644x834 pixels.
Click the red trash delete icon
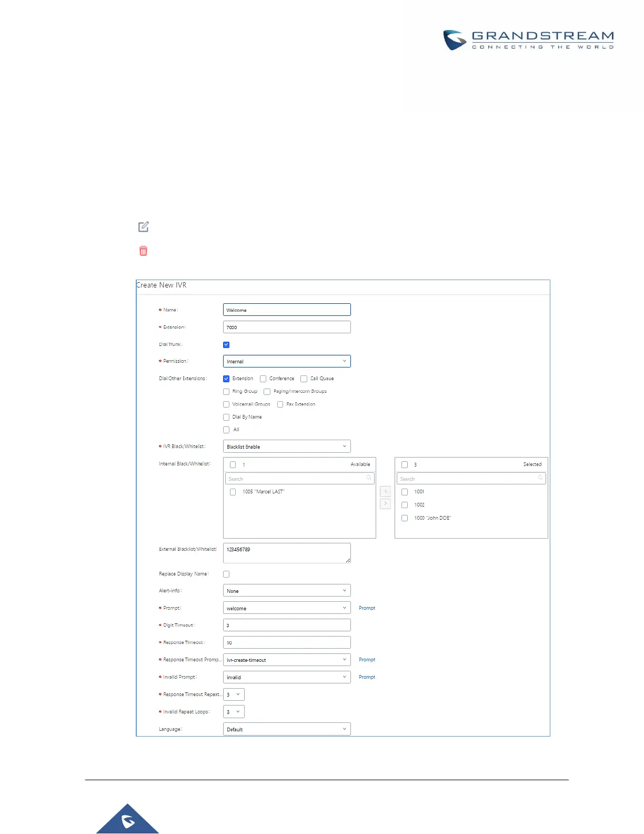(143, 251)
